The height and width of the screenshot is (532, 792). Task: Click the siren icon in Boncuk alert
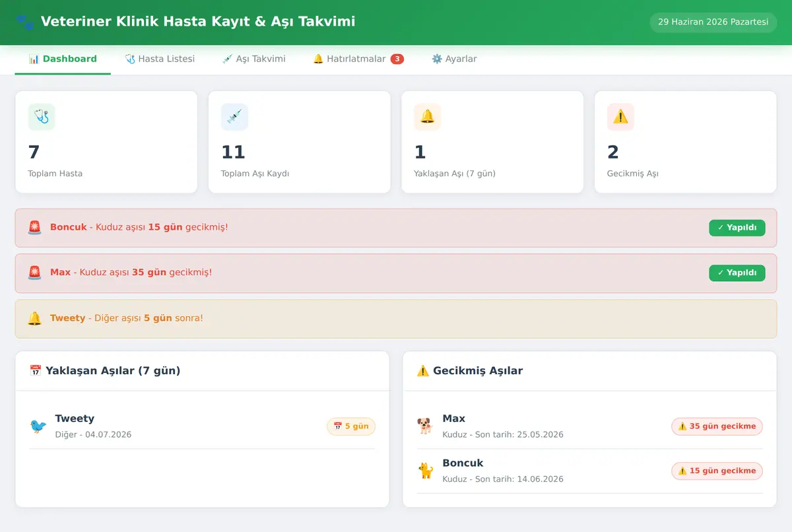coord(35,228)
